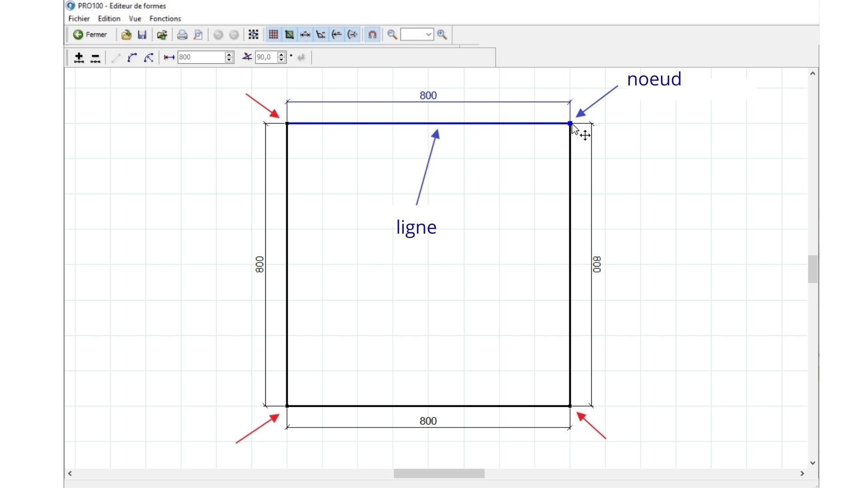The height and width of the screenshot is (488, 868).
Task: Click the zoom in magnifier
Action: coord(442,35)
